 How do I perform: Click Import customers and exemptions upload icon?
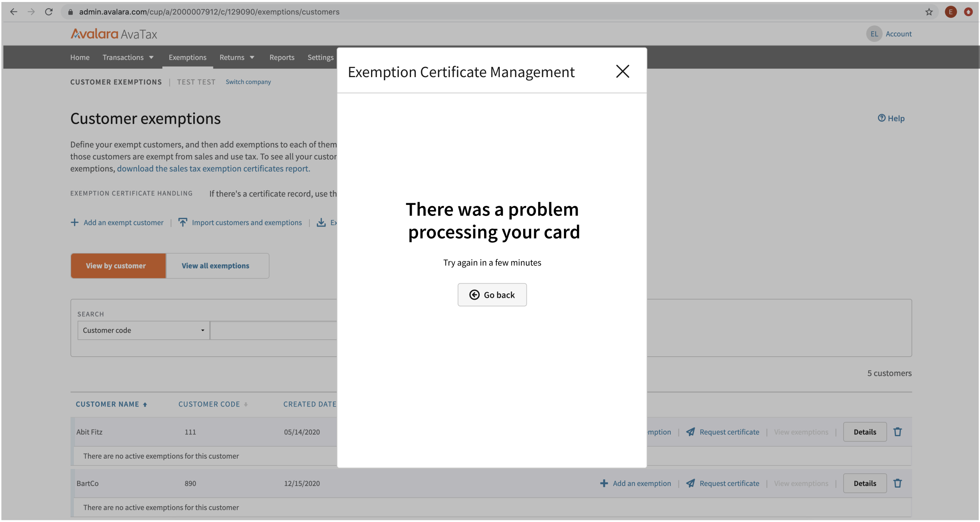tap(183, 222)
